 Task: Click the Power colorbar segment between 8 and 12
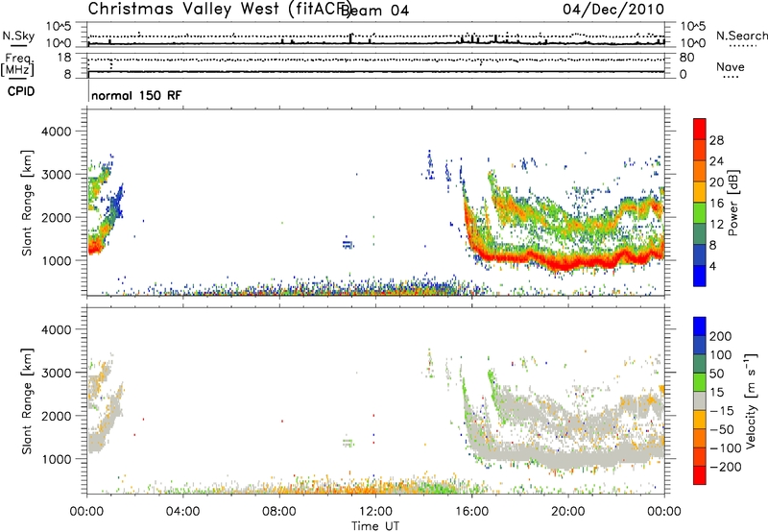coord(700,233)
